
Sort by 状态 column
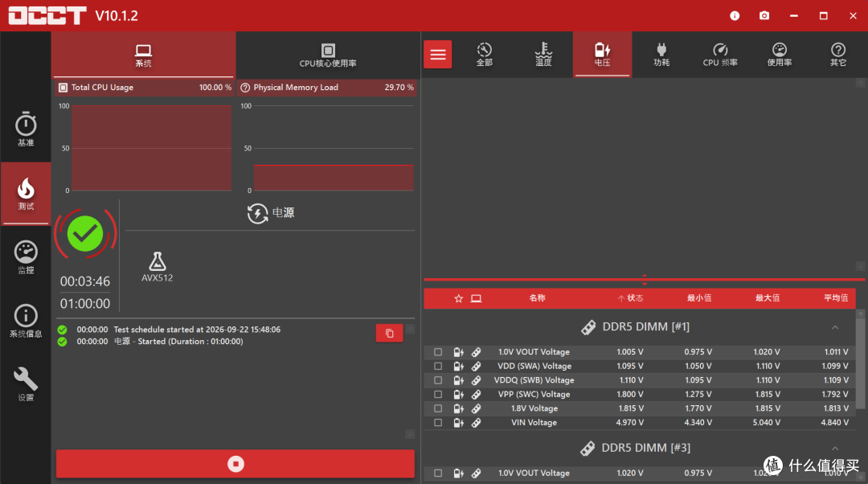pos(631,298)
